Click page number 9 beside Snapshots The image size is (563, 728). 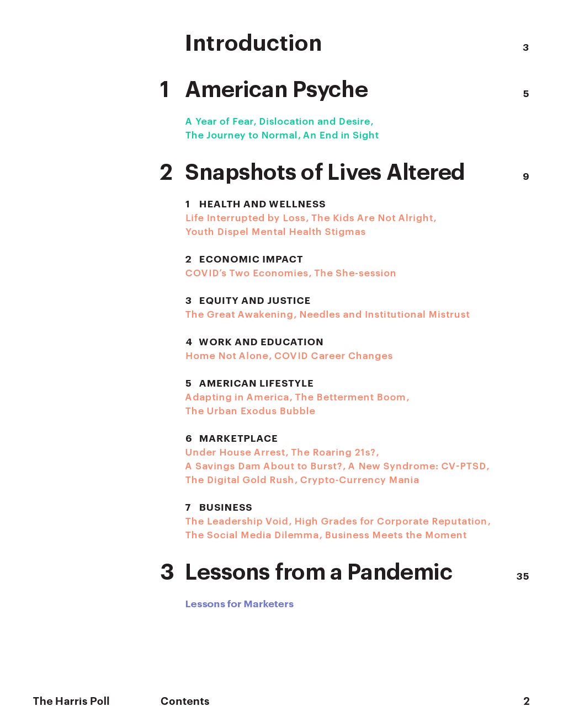(x=525, y=176)
